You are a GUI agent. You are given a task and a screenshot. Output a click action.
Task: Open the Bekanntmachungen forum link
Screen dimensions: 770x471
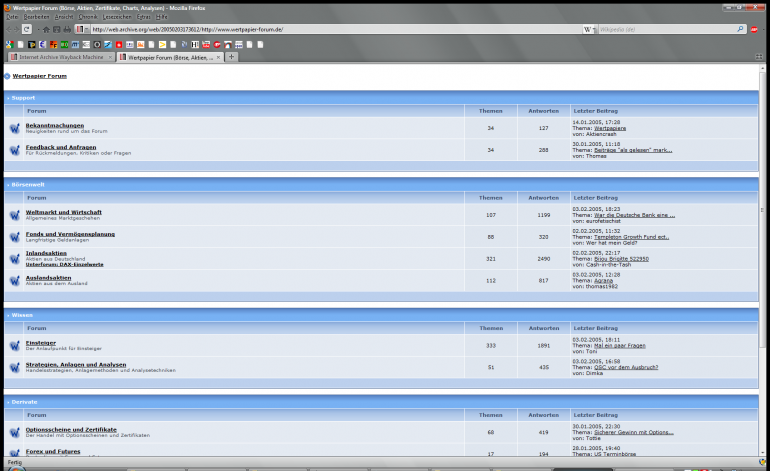point(55,126)
